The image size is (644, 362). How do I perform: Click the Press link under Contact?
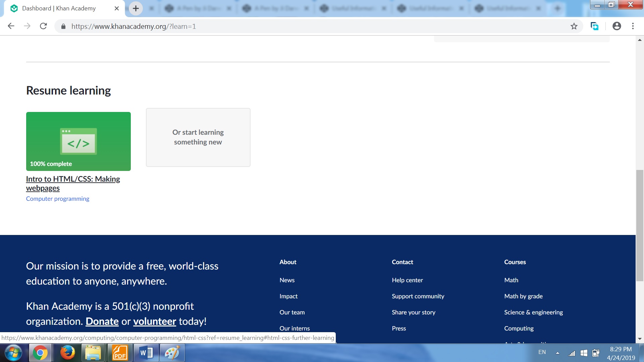(399, 328)
